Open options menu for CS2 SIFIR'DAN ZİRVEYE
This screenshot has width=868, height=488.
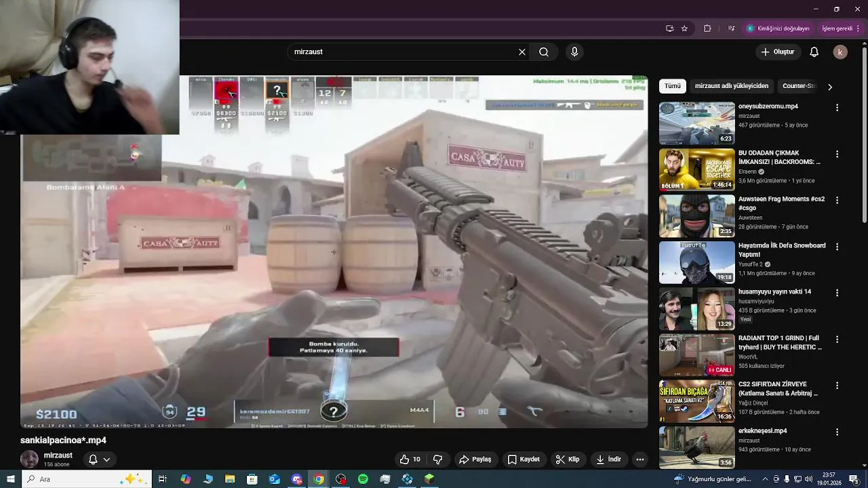[837, 385]
